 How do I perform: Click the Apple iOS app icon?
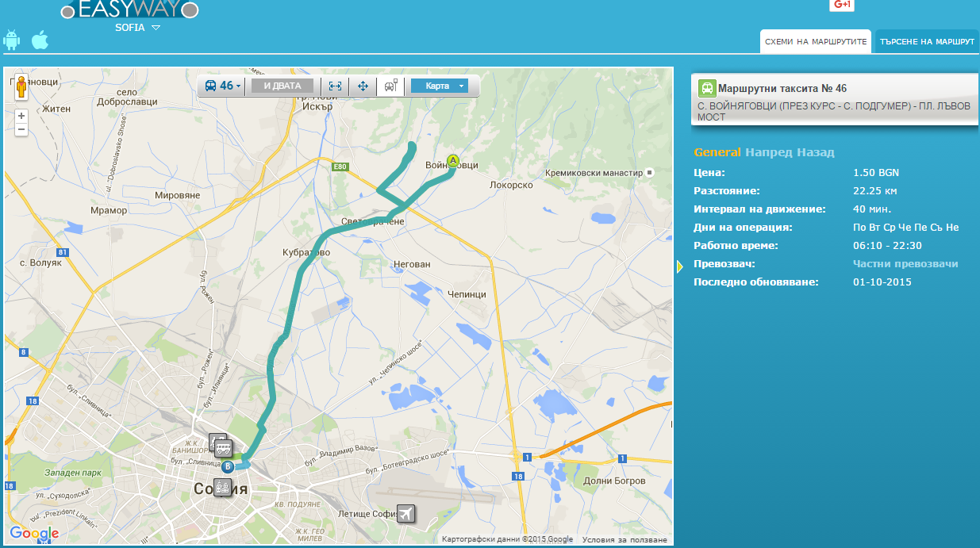tap(40, 40)
